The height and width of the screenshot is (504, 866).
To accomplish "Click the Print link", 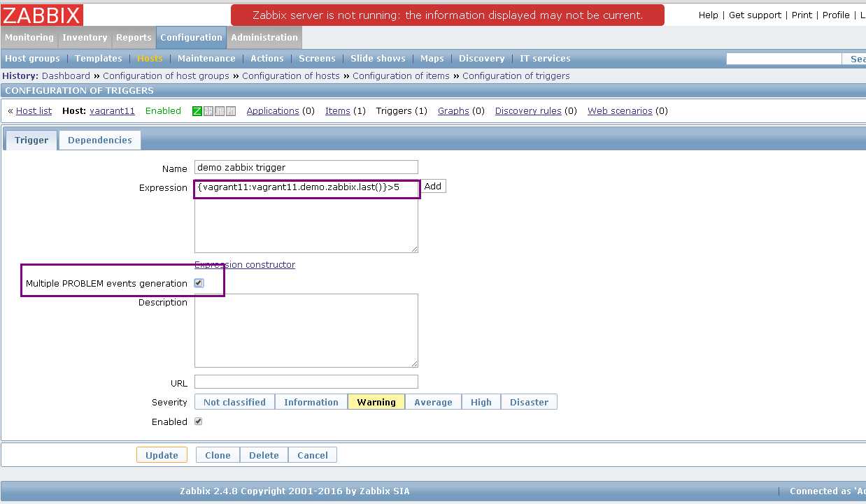I will pyautogui.click(x=802, y=15).
